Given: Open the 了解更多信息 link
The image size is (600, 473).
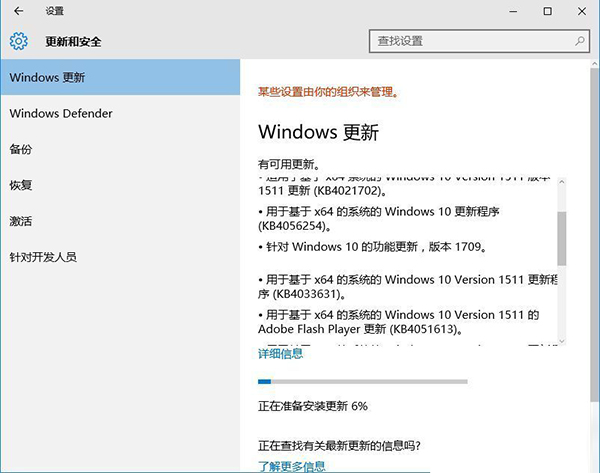Looking at the screenshot, I should (x=291, y=466).
